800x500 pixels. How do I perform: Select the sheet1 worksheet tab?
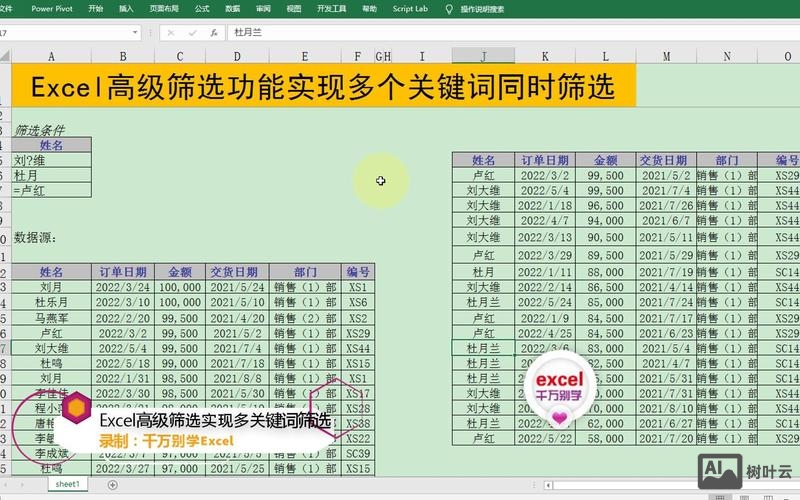67,484
